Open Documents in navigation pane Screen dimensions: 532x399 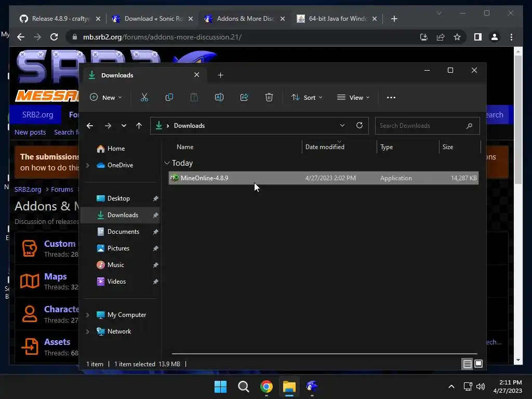tap(123, 232)
